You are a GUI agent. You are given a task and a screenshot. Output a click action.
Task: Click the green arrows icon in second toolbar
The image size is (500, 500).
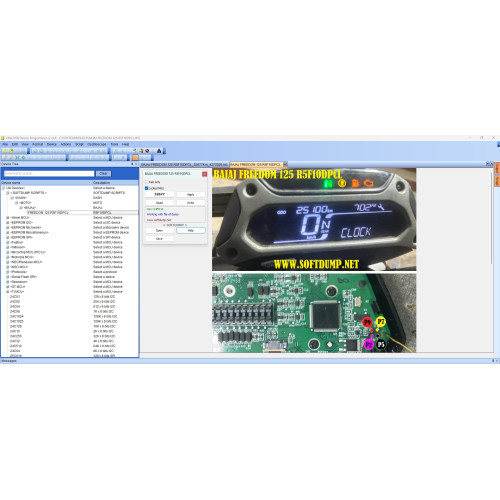17,157
